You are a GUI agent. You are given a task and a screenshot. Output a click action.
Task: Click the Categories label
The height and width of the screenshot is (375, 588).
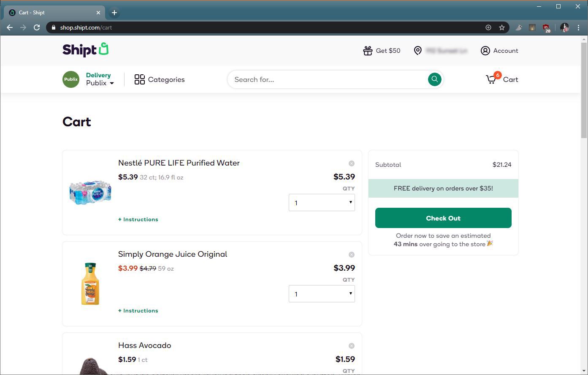click(166, 79)
